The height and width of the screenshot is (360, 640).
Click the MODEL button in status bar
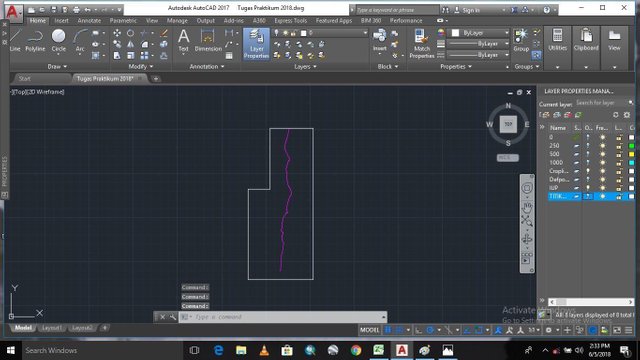(x=369, y=330)
